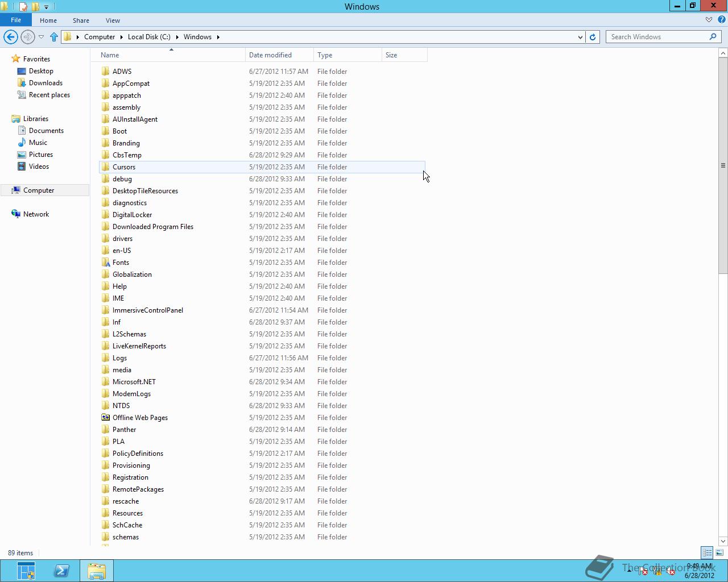Click the scrollbar down arrow
Viewport: 728px width, 582px height.
click(x=723, y=541)
